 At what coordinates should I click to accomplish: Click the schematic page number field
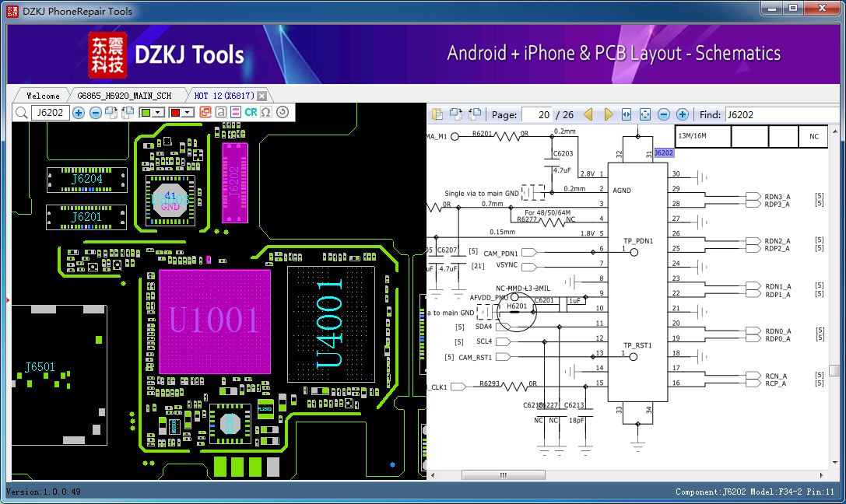[x=537, y=115]
